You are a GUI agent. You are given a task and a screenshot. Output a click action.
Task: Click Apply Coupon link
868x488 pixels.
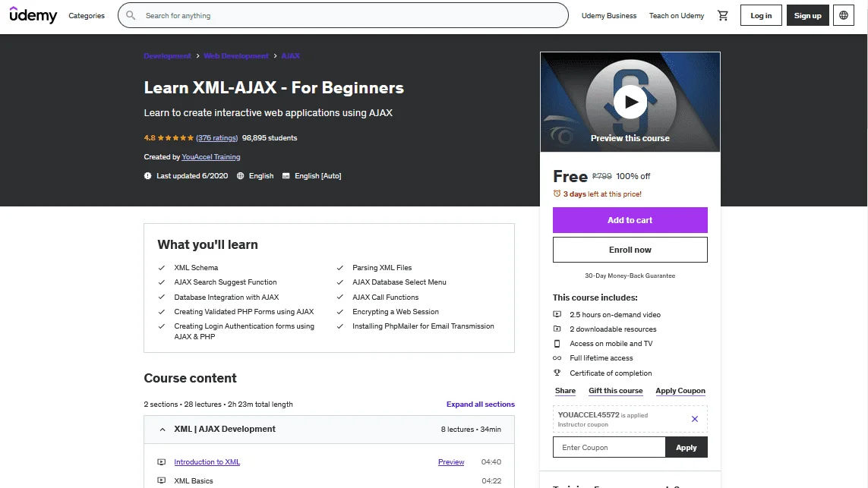click(x=680, y=391)
